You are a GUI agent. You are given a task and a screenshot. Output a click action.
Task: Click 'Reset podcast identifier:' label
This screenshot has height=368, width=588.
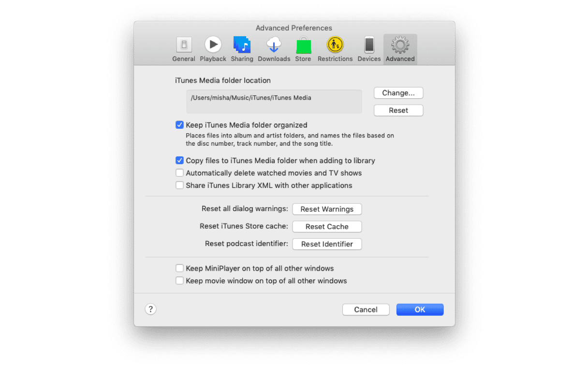click(x=247, y=244)
